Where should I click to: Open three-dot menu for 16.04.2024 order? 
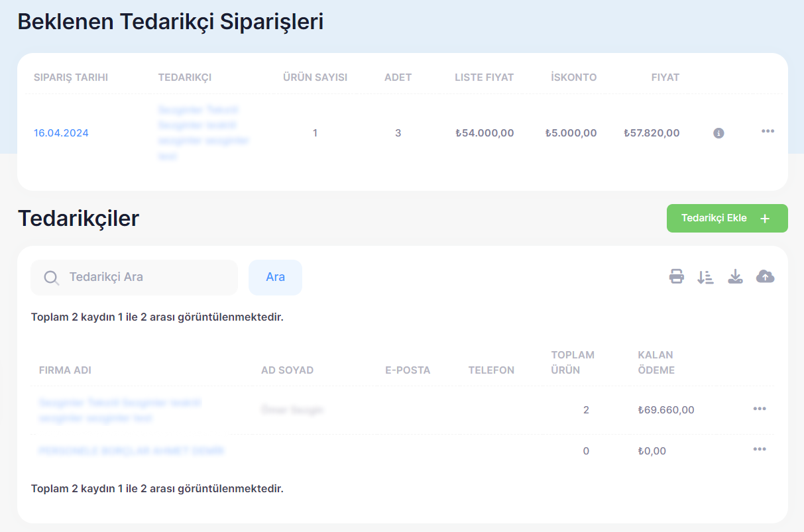(768, 131)
